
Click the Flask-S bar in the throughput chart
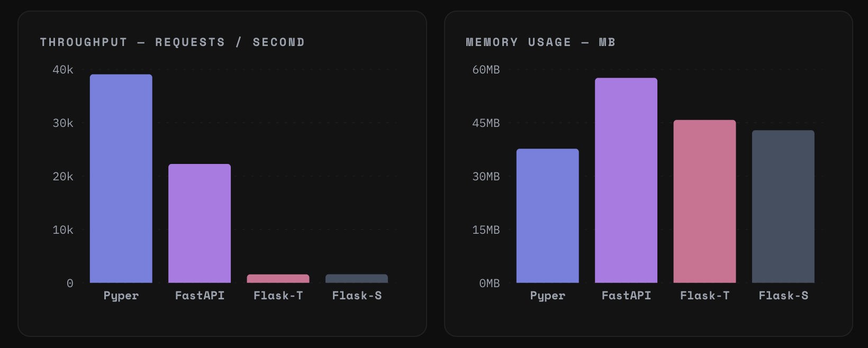click(357, 279)
